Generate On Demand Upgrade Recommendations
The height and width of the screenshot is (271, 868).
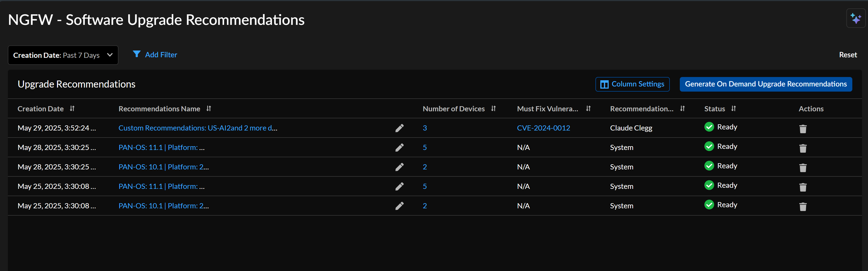pos(765,84)
